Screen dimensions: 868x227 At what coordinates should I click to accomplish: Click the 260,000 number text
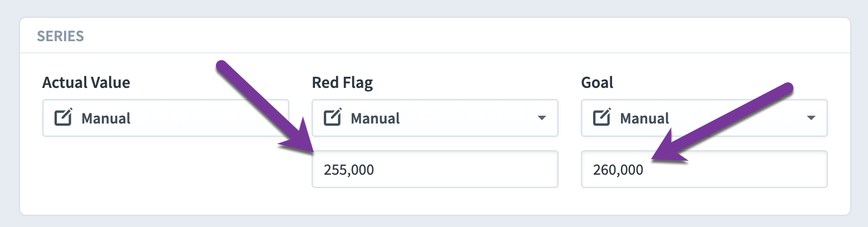[618, 170]
